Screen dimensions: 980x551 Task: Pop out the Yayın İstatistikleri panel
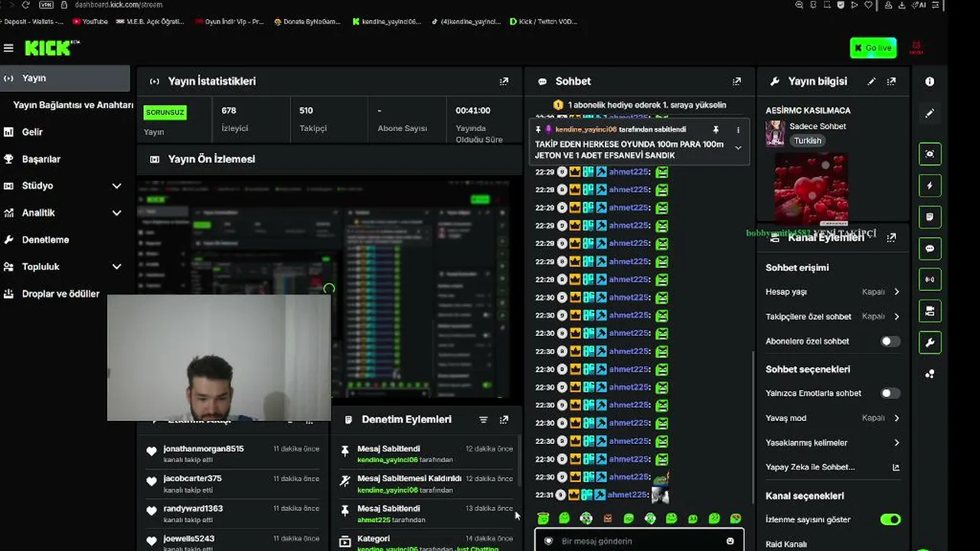(x=504, y=81)
